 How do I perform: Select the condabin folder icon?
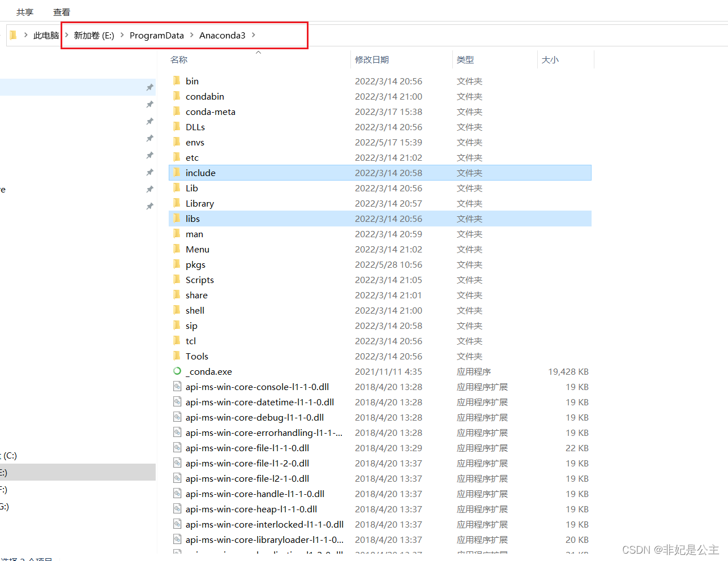177,96
